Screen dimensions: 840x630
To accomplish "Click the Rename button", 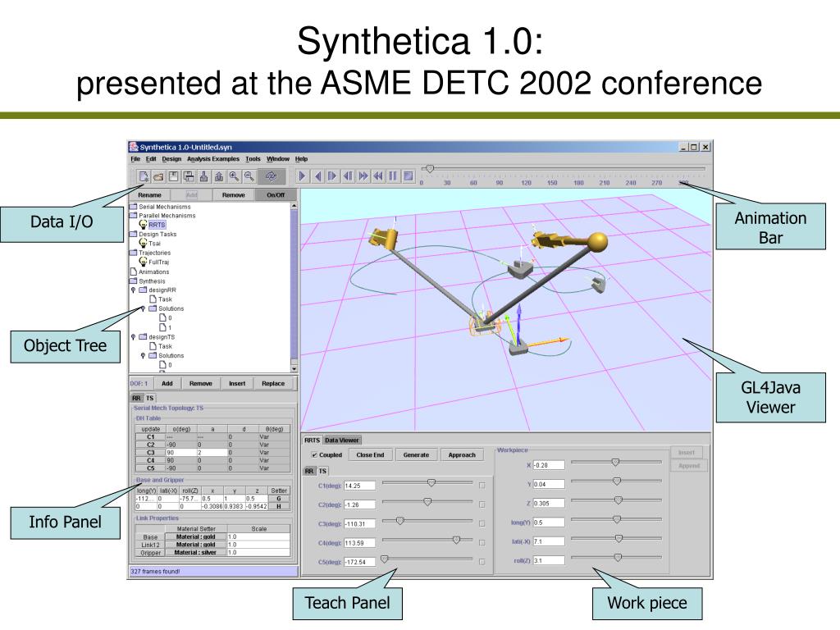I will pyautogui.click(x=149, y=195).
